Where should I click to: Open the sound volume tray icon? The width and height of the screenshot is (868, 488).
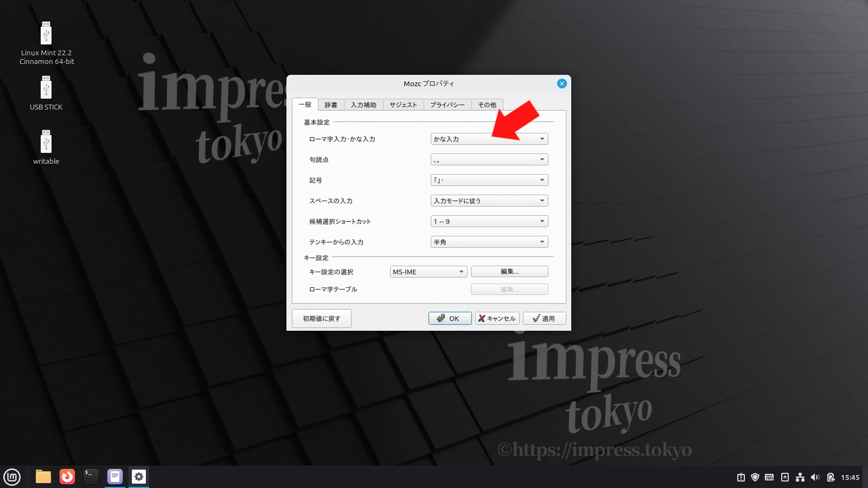[x=815, y=477]
